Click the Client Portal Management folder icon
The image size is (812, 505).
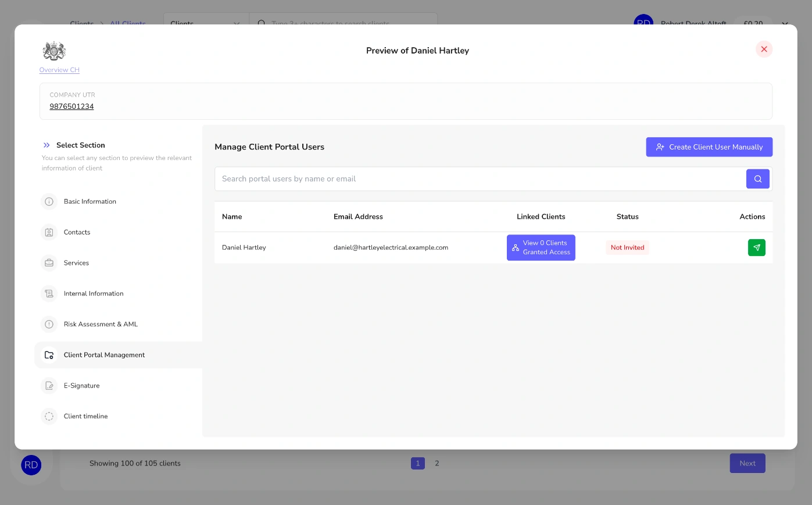pos(49,355)
